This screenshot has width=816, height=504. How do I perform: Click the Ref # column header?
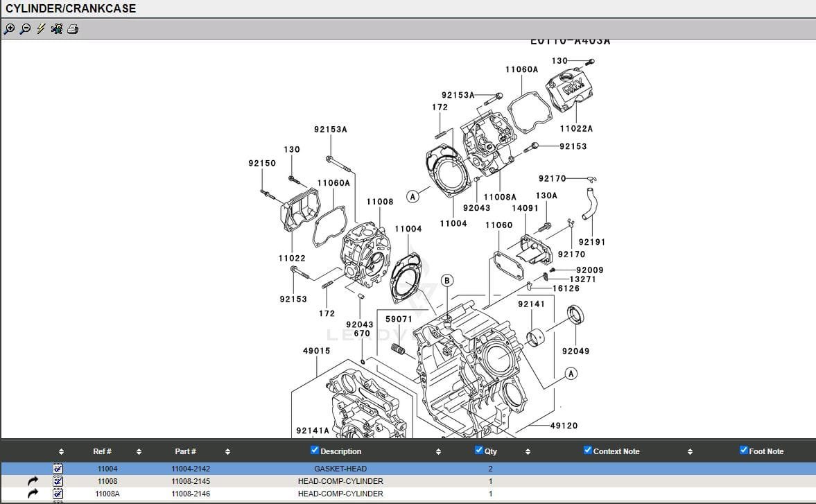tap(103, 451)
